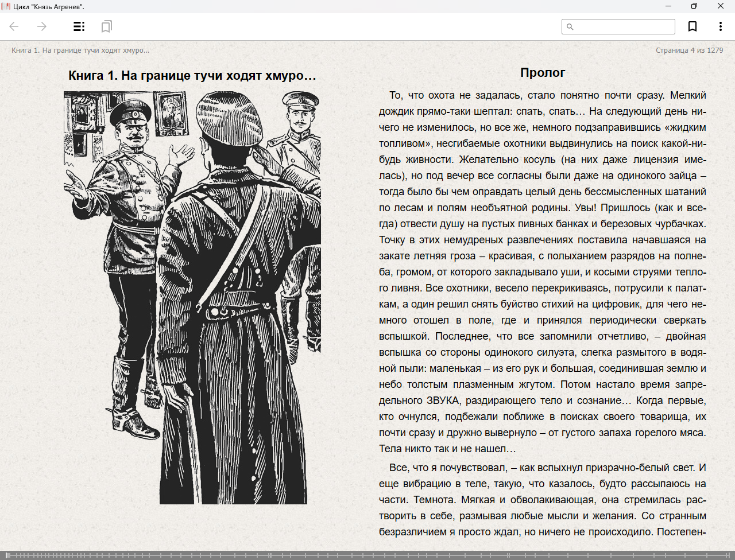The image size is (735, 560).
Task: Click the progress bar position handle
Action: 7,555
